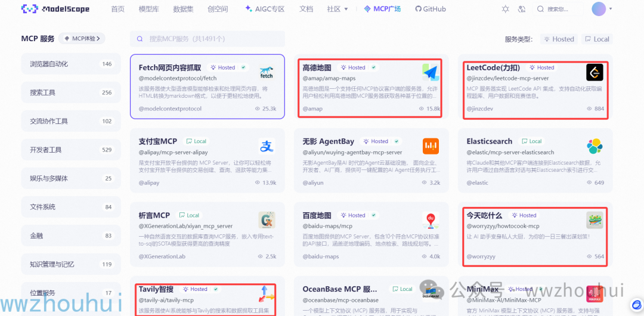This screenshot has height=316, width=644.
Task: Click the Hosted tag on Fetch card
Action: [x=223, y=67]
